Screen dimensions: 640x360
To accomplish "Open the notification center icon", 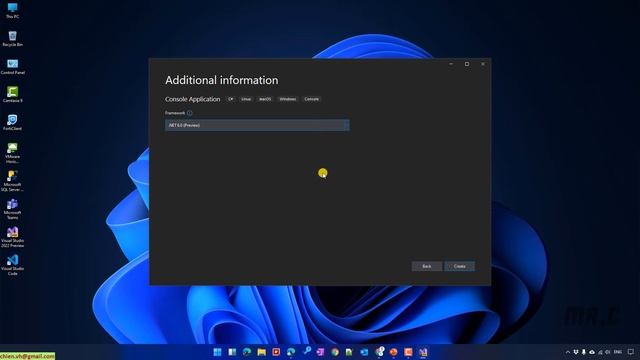I will (631, 352).
